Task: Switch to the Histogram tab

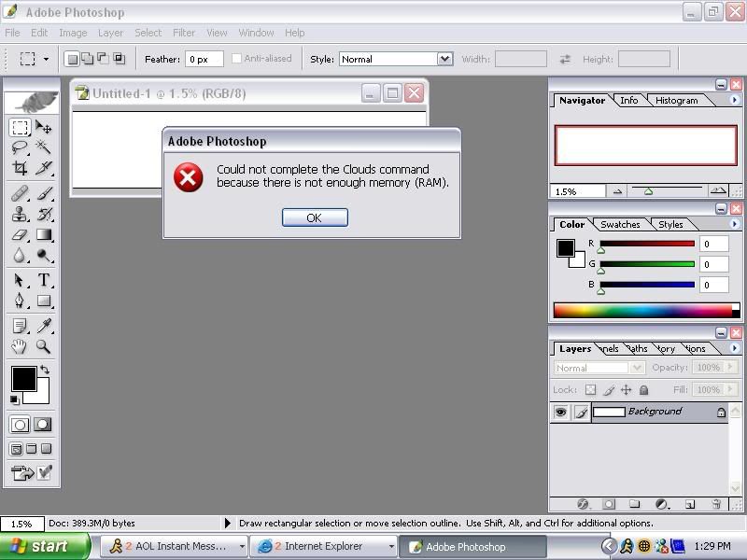Action: point(676,101)
